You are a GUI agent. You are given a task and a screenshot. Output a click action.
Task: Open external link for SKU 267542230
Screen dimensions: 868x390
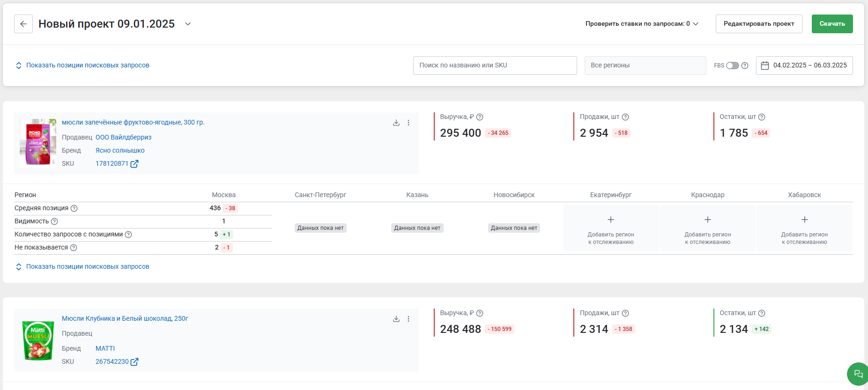click(134, 362)
